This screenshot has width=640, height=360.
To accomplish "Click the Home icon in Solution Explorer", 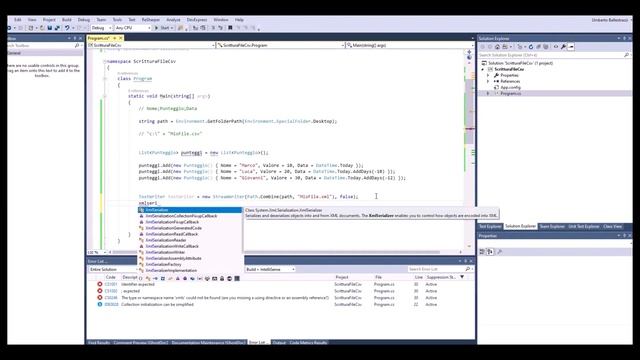I will (x=497, y=47).
